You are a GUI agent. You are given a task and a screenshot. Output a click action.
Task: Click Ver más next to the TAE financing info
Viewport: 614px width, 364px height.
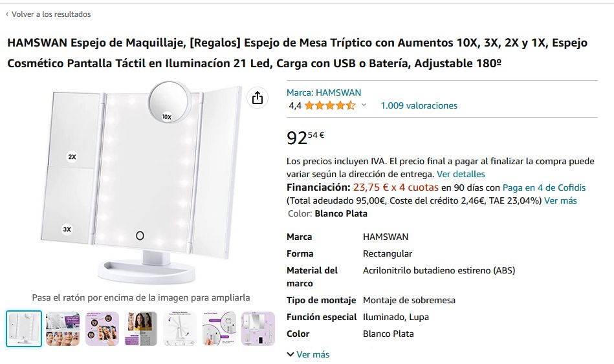click(x=560, y=200)
